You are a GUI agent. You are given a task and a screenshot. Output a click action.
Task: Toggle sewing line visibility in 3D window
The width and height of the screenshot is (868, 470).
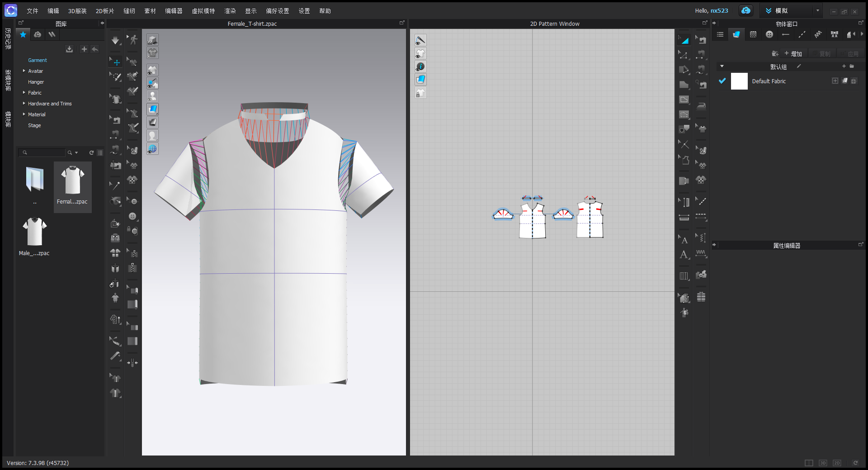click(152, 83)
